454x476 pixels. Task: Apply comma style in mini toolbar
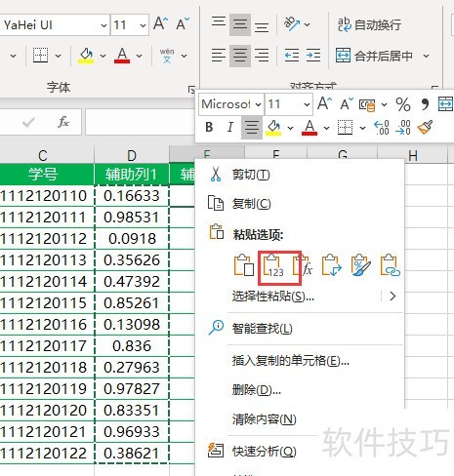pyautogui.click(x=425, y=104)
